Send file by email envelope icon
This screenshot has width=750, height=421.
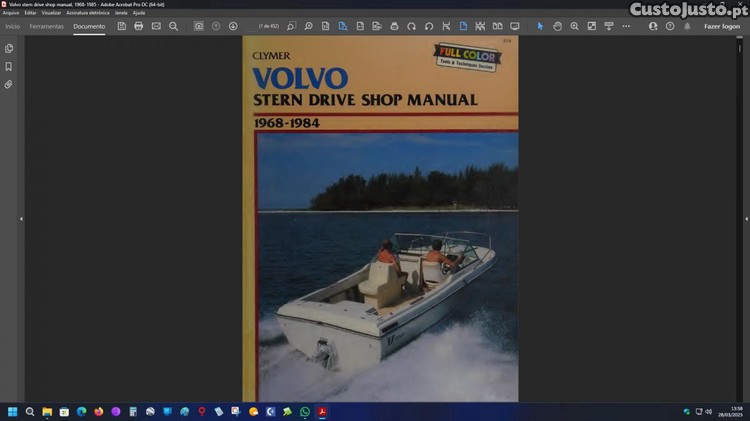pos(156,26)
